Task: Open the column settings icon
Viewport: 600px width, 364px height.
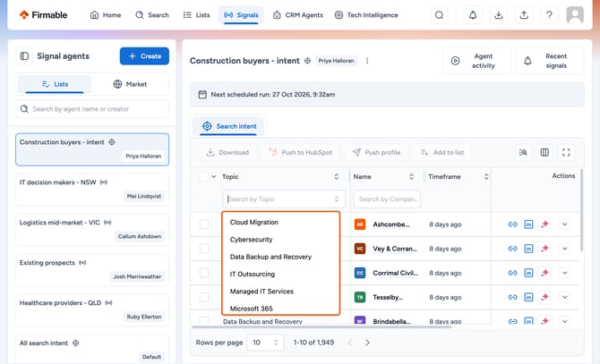Action: point(544,152)
